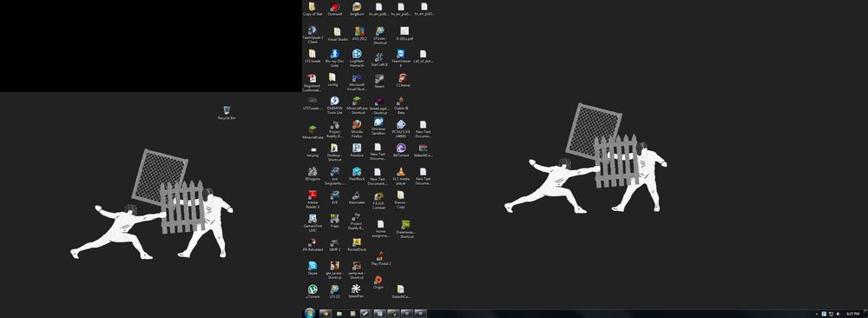Image resolution: width=868 pixels, height=318 pixels.
Task: Open the Overwolf desktop shortcut
Action: [x=334, y=9]
